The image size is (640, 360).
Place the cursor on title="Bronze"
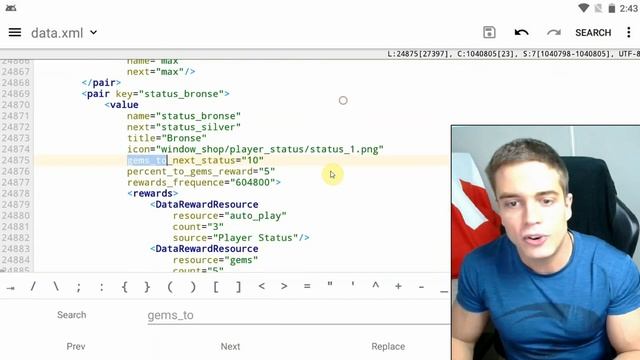[167, 138]
